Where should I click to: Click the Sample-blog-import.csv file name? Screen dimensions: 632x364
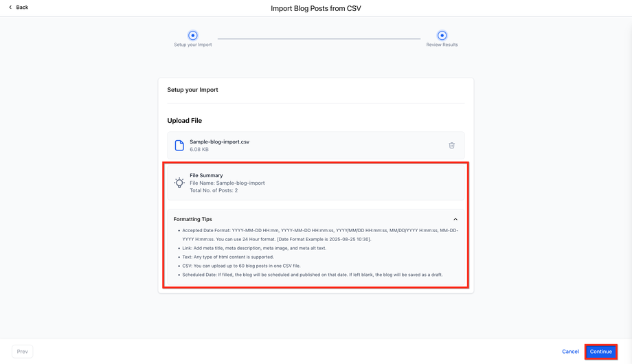[219, 141]
